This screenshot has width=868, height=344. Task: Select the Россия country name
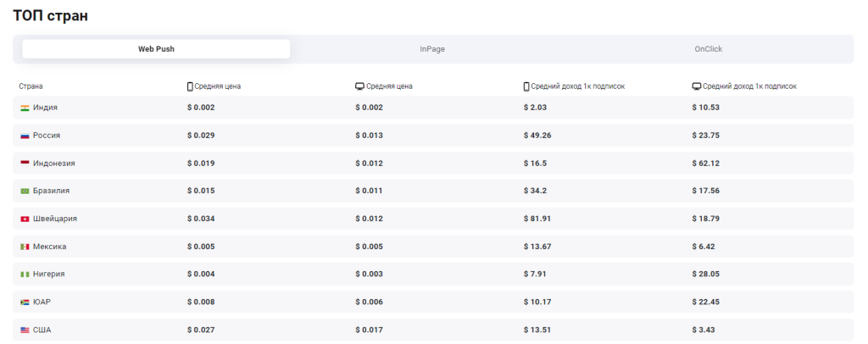click(x=47, y=136)
